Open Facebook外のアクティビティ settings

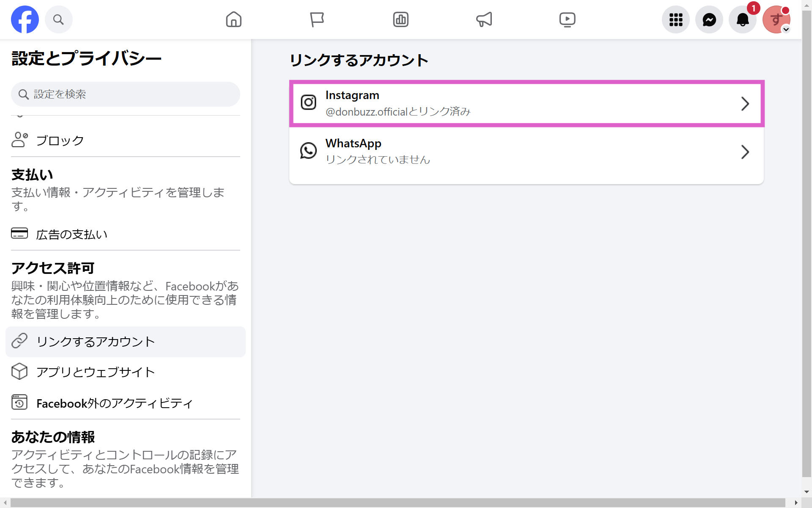click(x=114, y=403)
